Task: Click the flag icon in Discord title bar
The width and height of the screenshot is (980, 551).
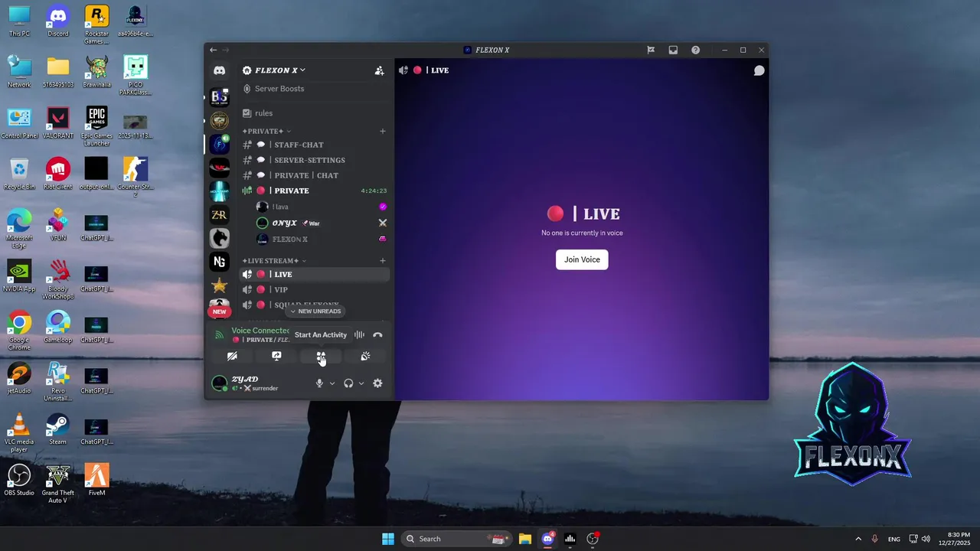Action: 651,50
